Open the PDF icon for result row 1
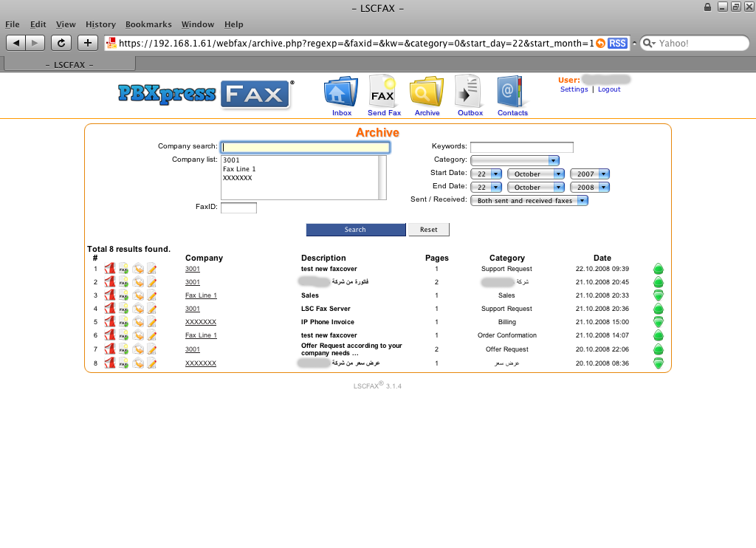 click(110, 269)
